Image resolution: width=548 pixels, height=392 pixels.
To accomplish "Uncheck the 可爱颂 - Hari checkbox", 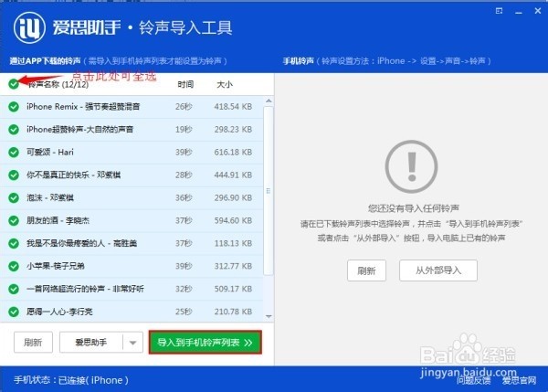I will point(13,152).
